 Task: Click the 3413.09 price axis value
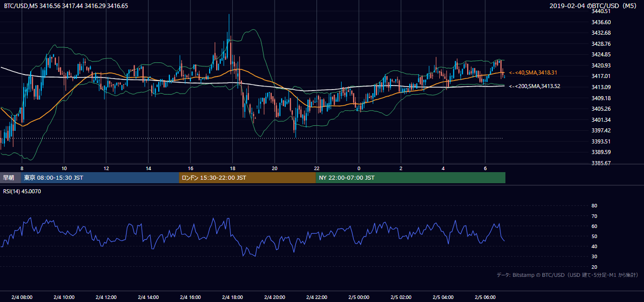tap(601, 87)
